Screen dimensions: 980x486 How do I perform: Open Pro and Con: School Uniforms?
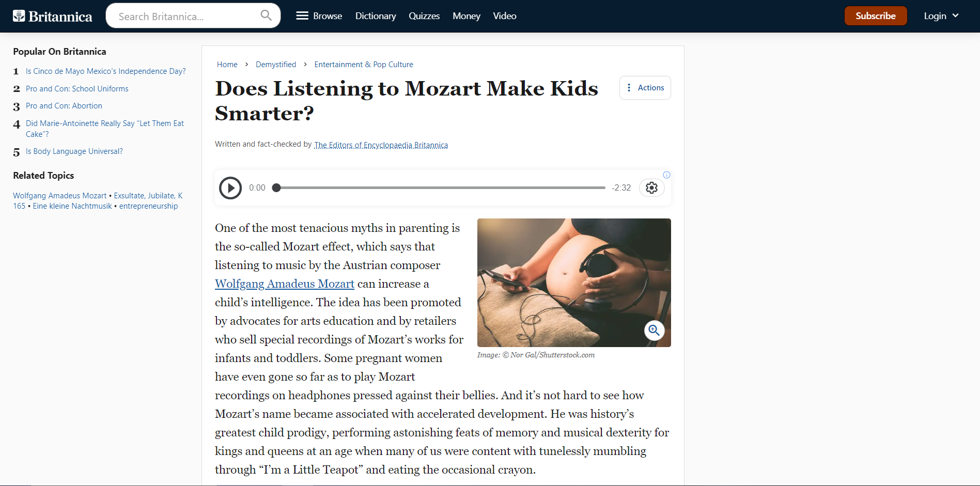[x=77, y=89]
